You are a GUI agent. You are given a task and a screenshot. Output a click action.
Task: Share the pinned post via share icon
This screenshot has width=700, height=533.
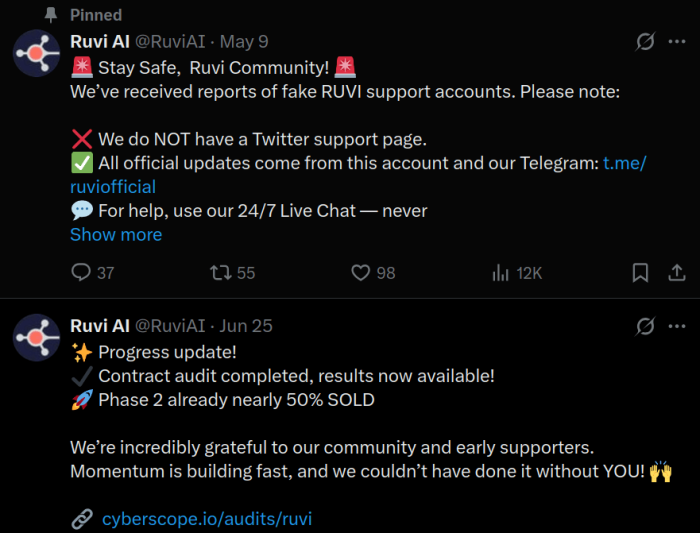(676, 273)
